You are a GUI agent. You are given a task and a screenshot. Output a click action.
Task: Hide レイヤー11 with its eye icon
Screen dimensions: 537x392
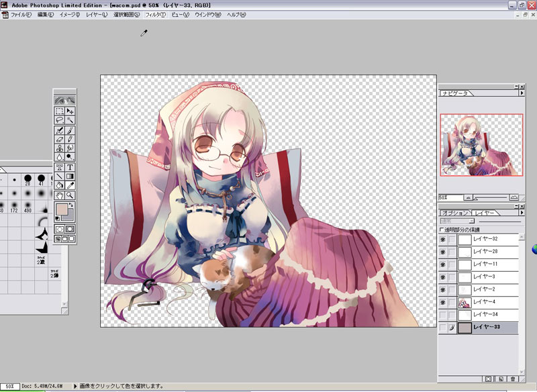tap(442, 264)
